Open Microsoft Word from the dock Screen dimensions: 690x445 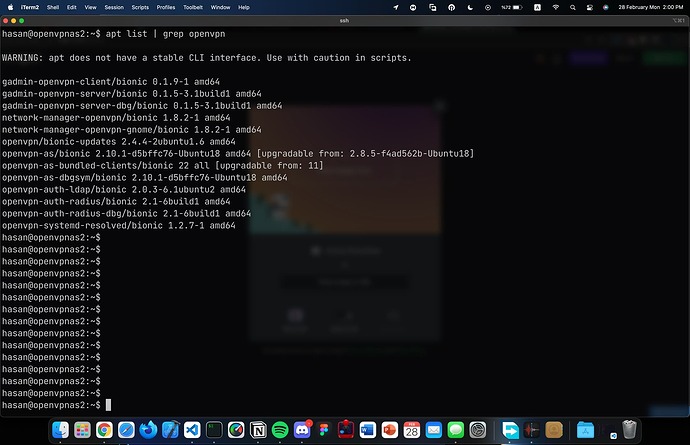coord(367,430)
